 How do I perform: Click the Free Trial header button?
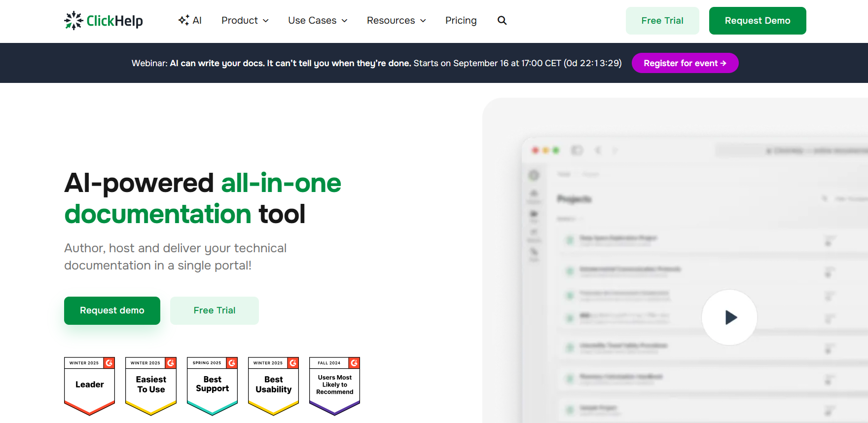click(x=662, y=21)
